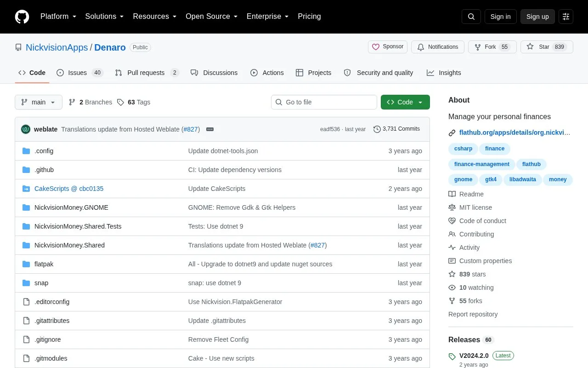The height and width of the screenshot is (368, 588).
Task: Select the csharp topic tag
Action: coord(463,149)
